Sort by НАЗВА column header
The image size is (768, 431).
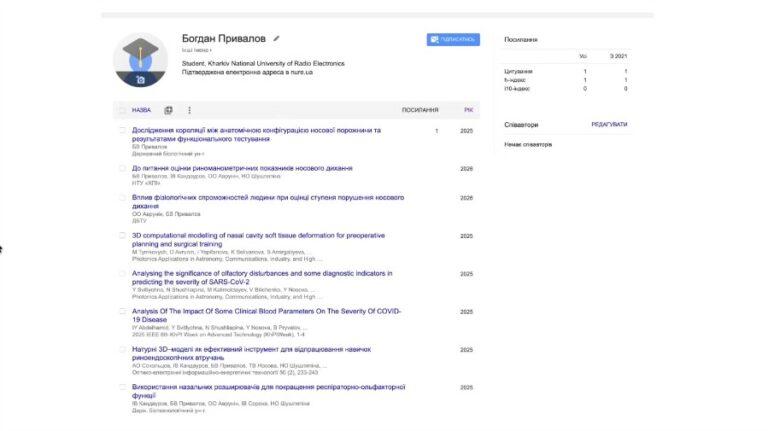(141, 110)
